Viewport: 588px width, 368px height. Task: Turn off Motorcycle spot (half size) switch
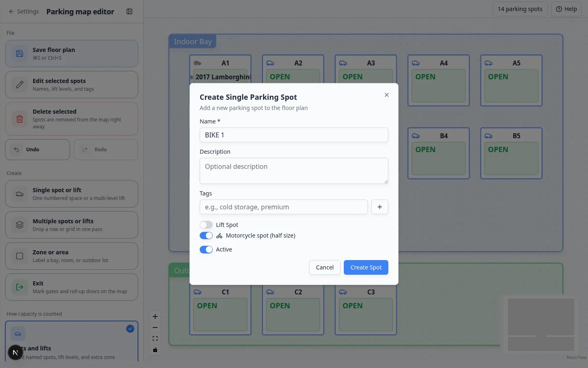[x=206, y=236]
